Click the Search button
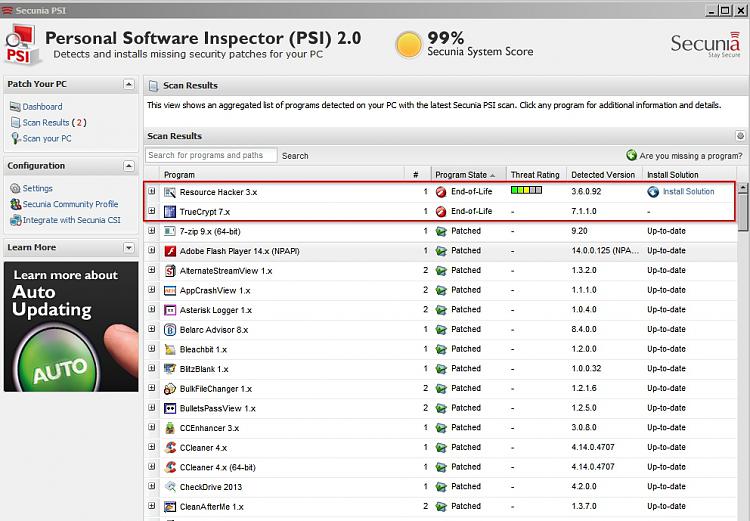The height and width of the screenshot is (521, 750). pos(295,156)
